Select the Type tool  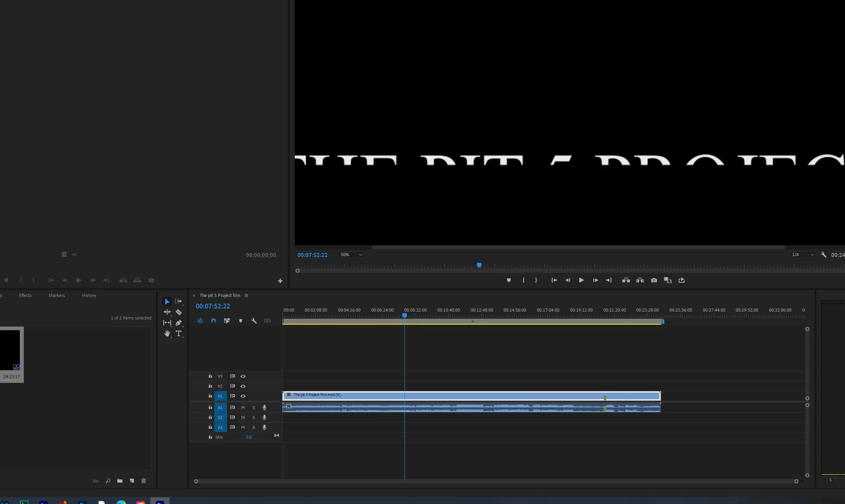179,334
